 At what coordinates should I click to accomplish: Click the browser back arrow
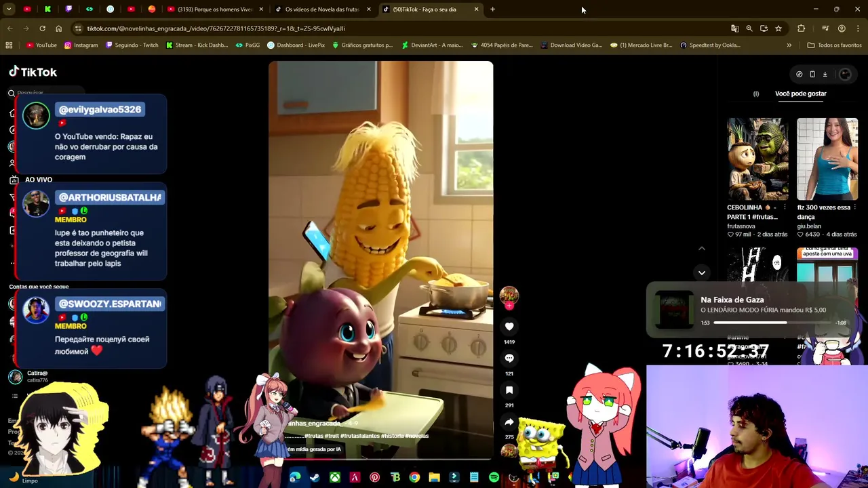[x=9, y=28]
